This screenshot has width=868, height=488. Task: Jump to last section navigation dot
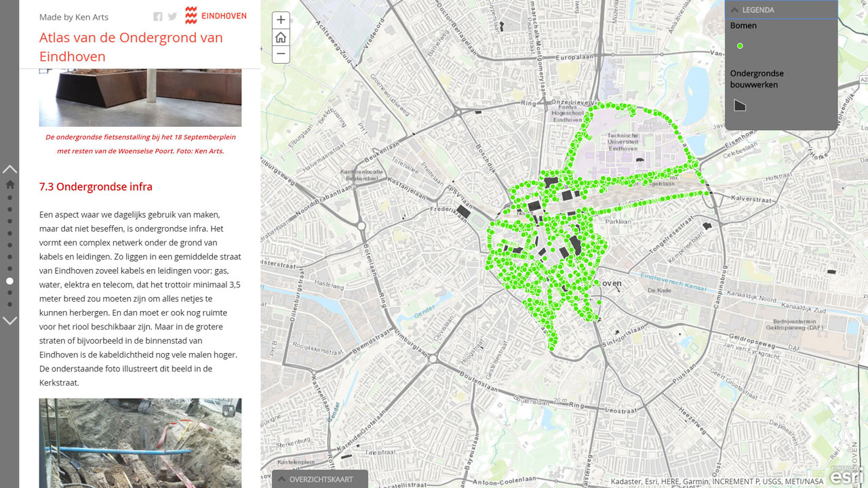tap(9, 304)
